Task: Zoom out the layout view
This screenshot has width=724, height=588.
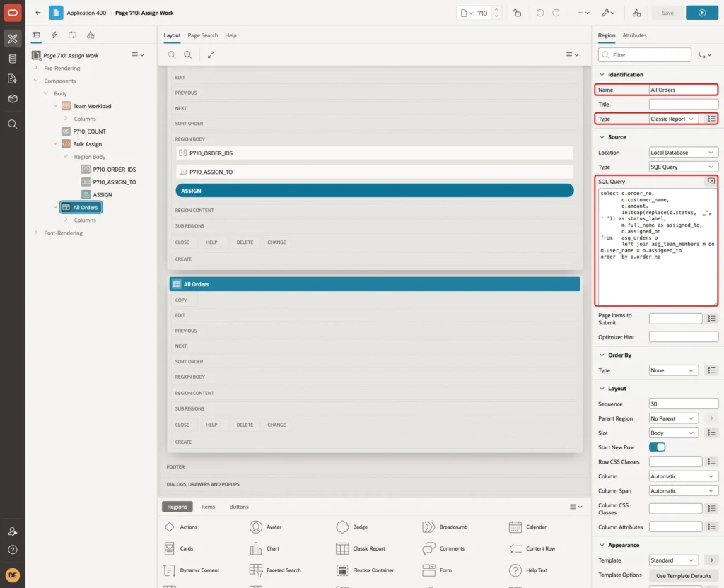Action: [172, 54]
